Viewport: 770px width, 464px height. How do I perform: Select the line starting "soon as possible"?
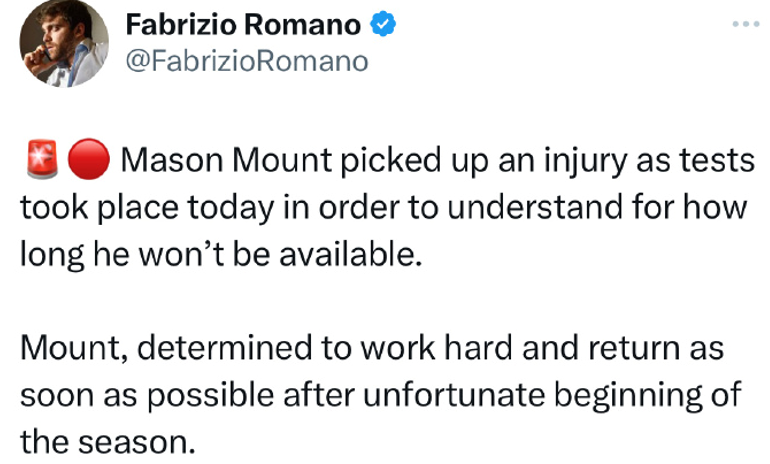tap(381, 396)
